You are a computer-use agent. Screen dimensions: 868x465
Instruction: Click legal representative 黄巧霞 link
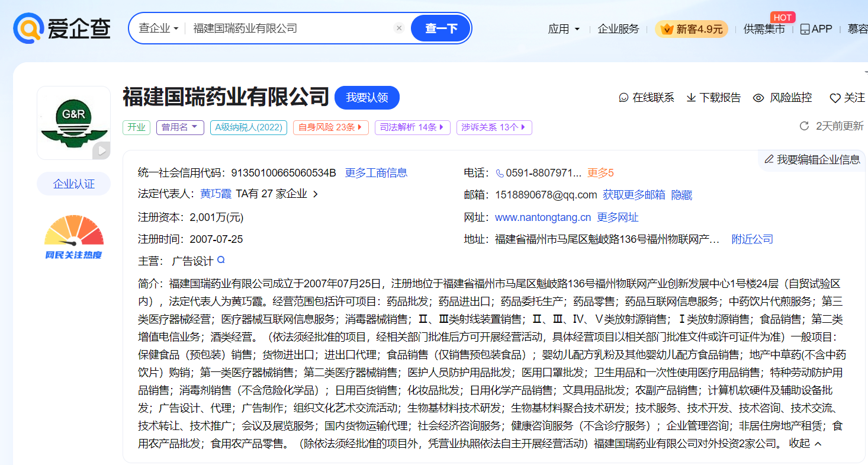pyautogui.click(x=216, y=194)
